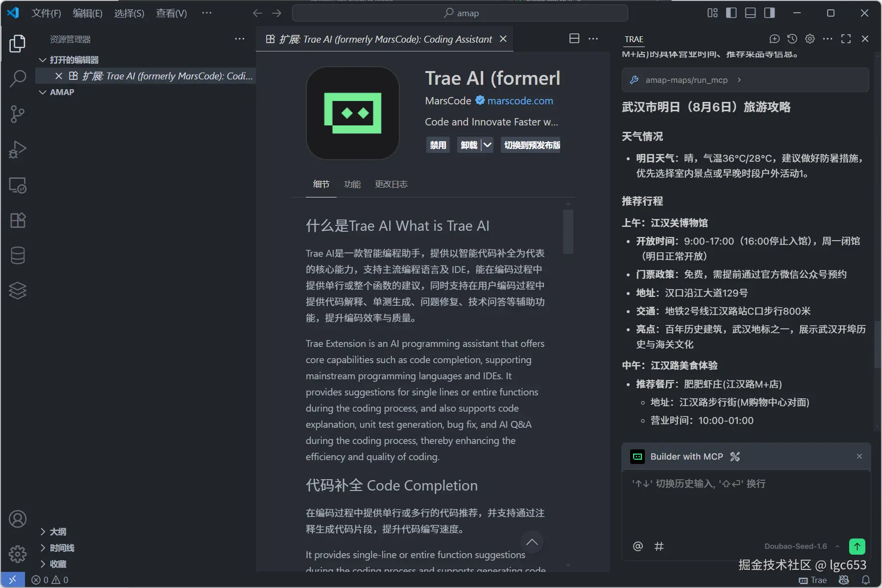Toggle bottom panel visibility
882x588 pixels.
click(750, 13)
